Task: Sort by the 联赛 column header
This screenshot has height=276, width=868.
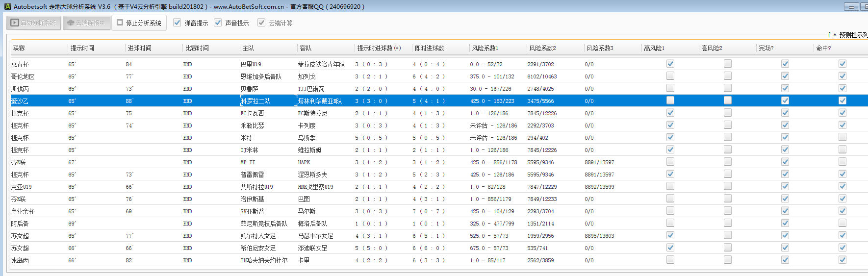Action: tap(20, 48)
